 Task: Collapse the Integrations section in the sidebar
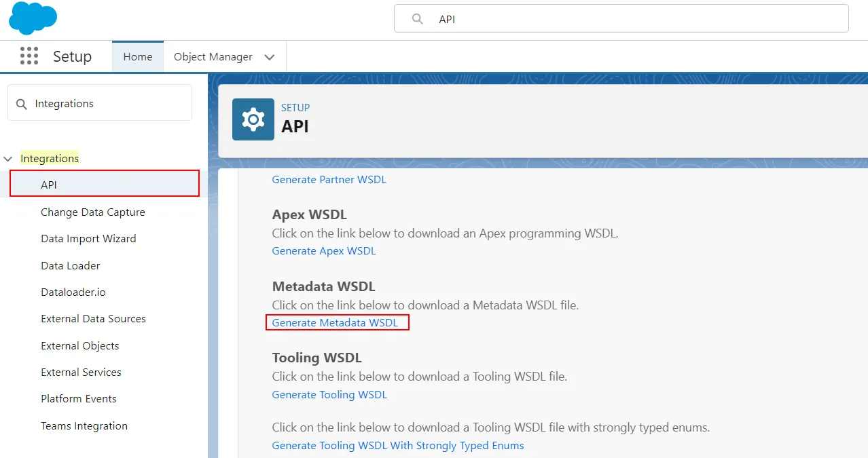pos(9,157)
